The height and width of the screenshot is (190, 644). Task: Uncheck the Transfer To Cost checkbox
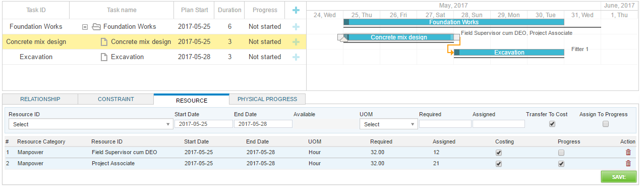point(552,124)
